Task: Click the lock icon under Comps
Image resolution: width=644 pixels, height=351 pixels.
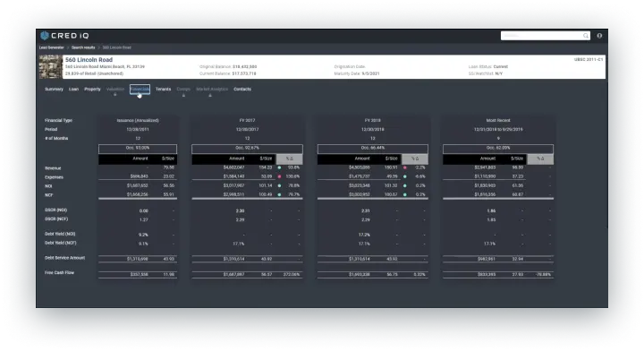Action: (x=183, y=95)
